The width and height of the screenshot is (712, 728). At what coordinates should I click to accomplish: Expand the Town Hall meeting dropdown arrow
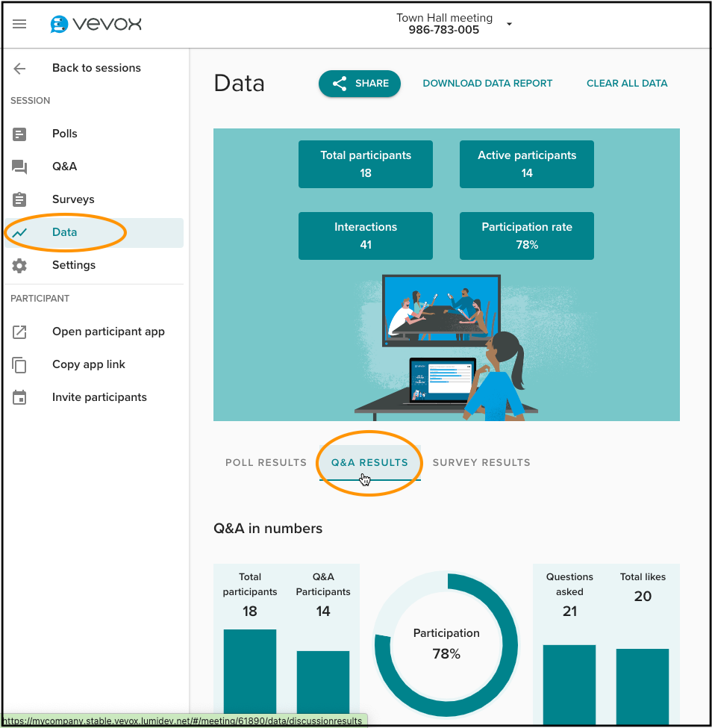(509, 24)
